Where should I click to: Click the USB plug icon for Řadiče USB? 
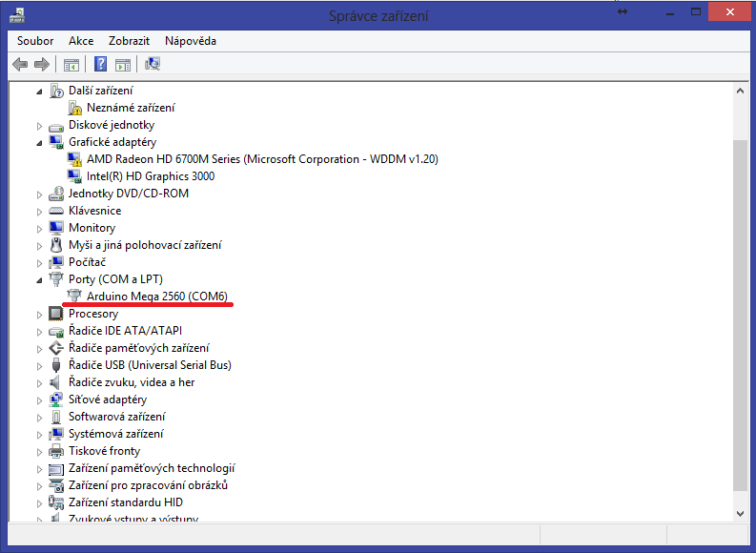[56, 365]
